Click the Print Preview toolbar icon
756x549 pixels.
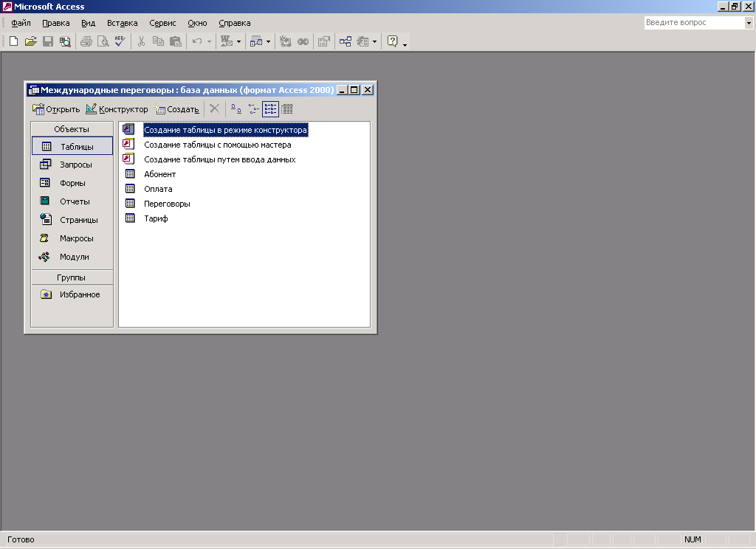pos(103,41)
